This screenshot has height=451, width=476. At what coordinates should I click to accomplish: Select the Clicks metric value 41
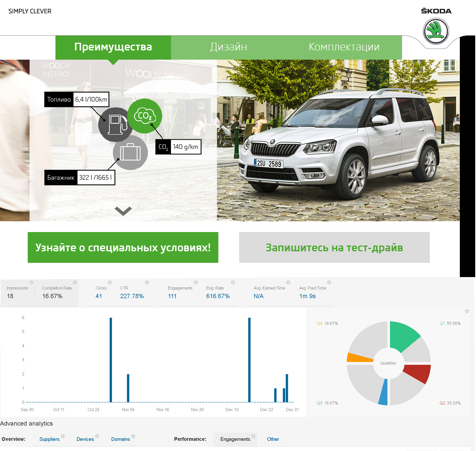point(99,296)
